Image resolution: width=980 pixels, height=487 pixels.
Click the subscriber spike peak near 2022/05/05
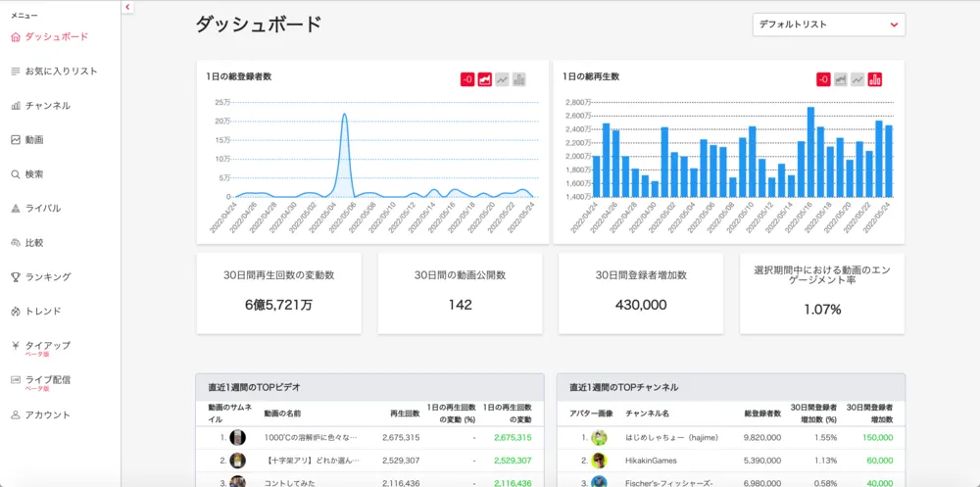pyautogui.click(x=344, y=115)
